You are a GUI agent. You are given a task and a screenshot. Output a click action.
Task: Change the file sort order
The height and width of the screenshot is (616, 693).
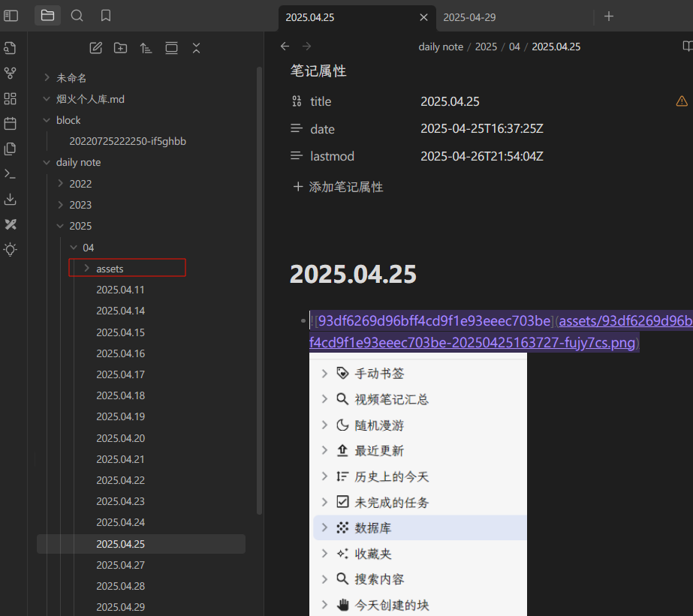click(146, 48)
